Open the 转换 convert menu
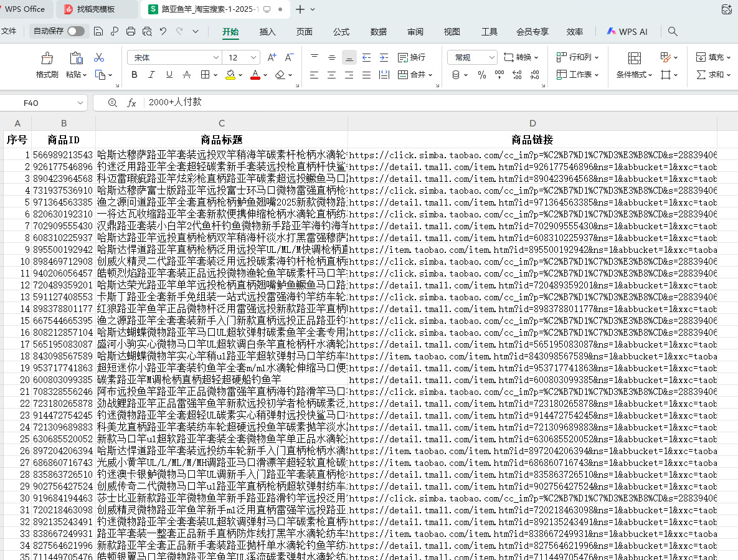The image size is (738, 560). click(x=521, y=57)
